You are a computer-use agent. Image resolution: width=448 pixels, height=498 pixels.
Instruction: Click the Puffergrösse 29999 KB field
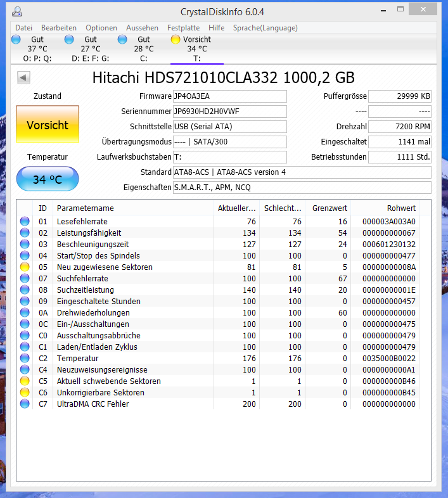click(x=400, y=96)
